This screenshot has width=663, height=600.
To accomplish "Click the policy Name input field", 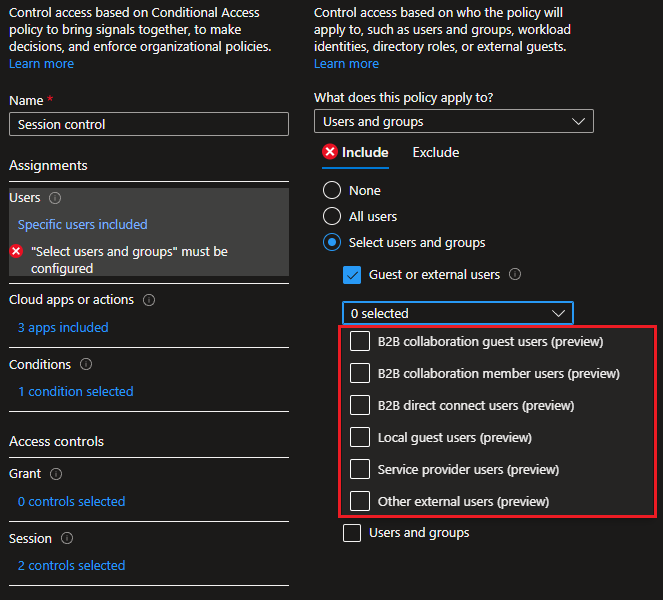I will [148, 124].
